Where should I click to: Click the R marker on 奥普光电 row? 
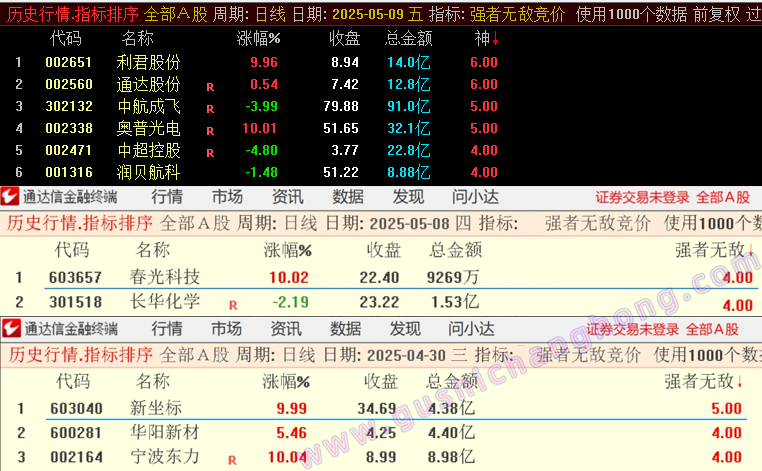tap(210, 131)
